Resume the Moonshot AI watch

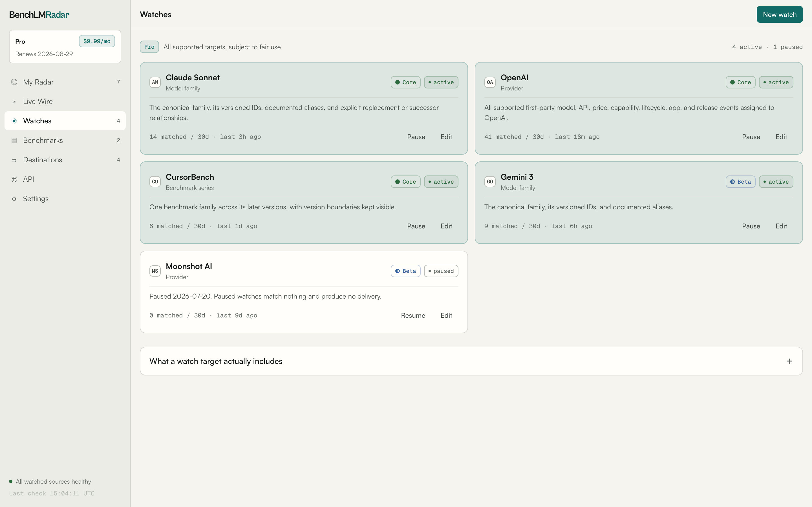413,315
